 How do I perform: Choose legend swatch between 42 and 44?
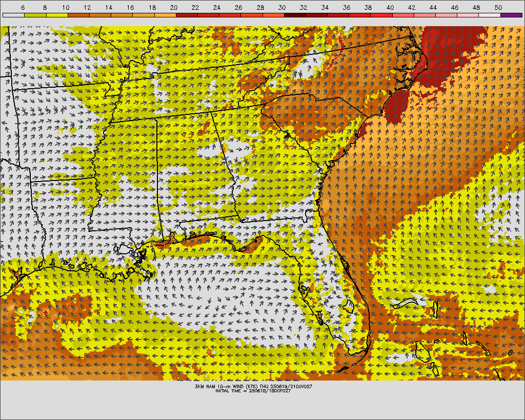[x=425, y=15]
